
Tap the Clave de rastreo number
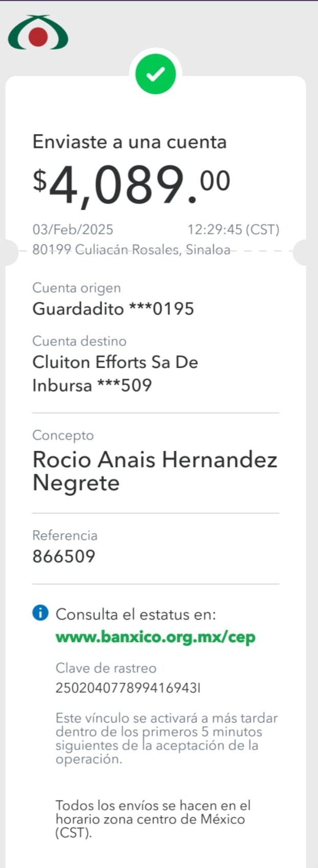tap(128, 688)
